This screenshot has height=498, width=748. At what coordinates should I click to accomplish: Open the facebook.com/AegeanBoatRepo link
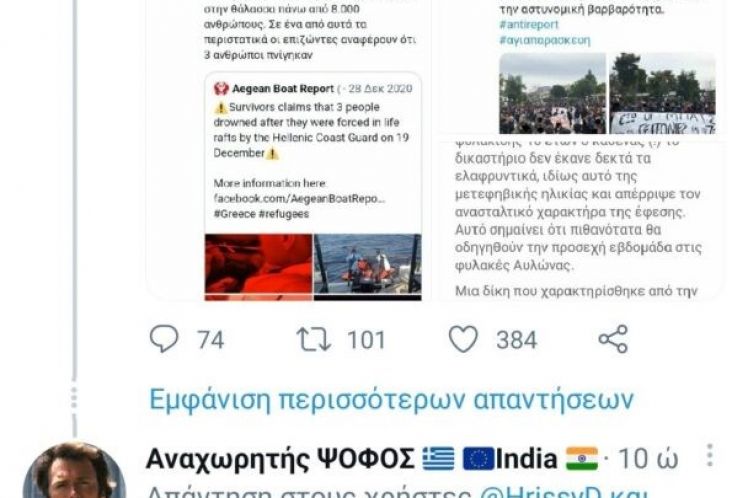click(x=299, y=198)
